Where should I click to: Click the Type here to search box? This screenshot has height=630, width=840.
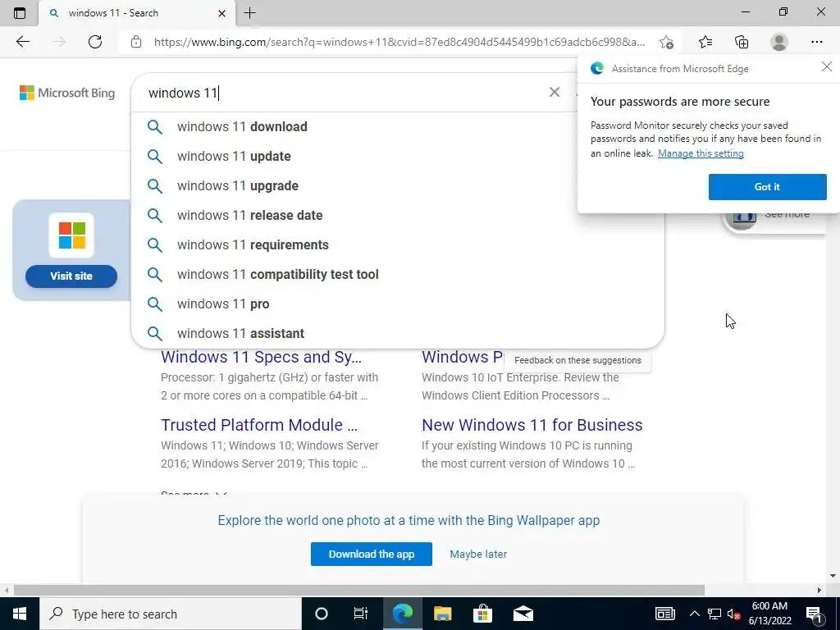point(170,614)
